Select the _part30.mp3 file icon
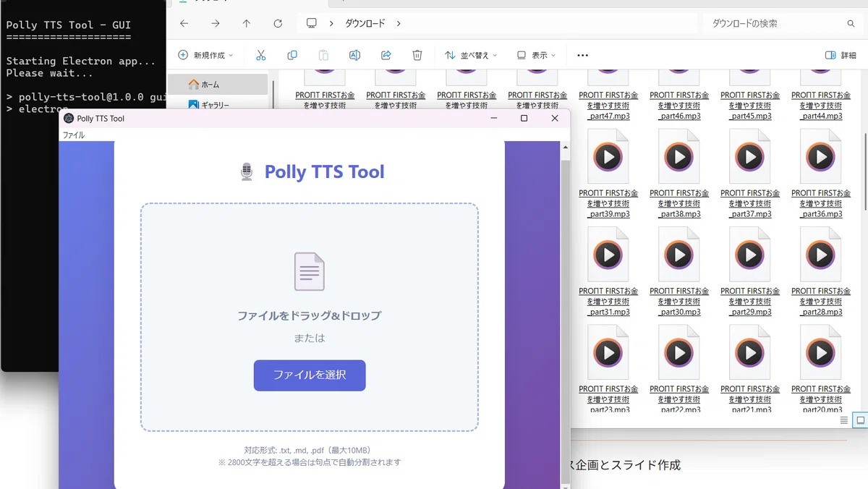868x489 pixels. 679,254
